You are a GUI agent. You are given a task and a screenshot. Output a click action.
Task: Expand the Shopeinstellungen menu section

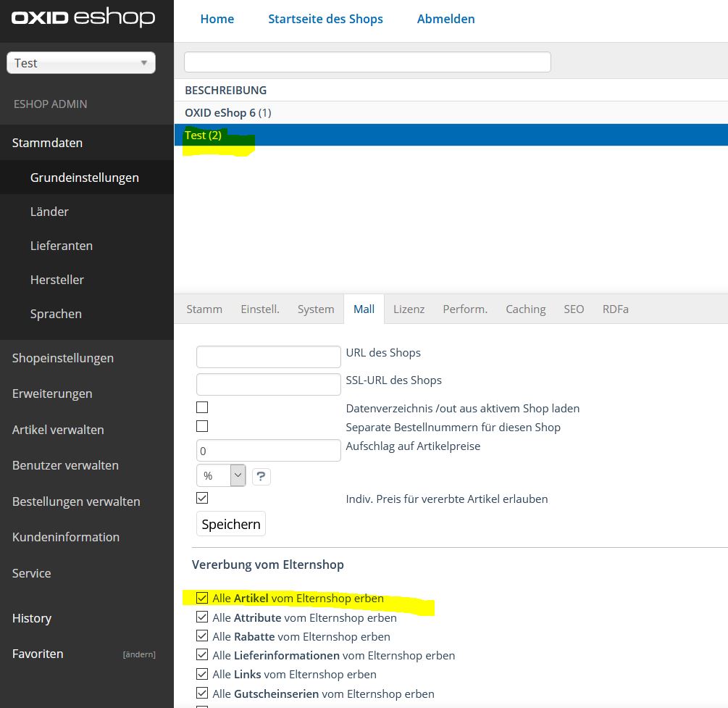63,358
